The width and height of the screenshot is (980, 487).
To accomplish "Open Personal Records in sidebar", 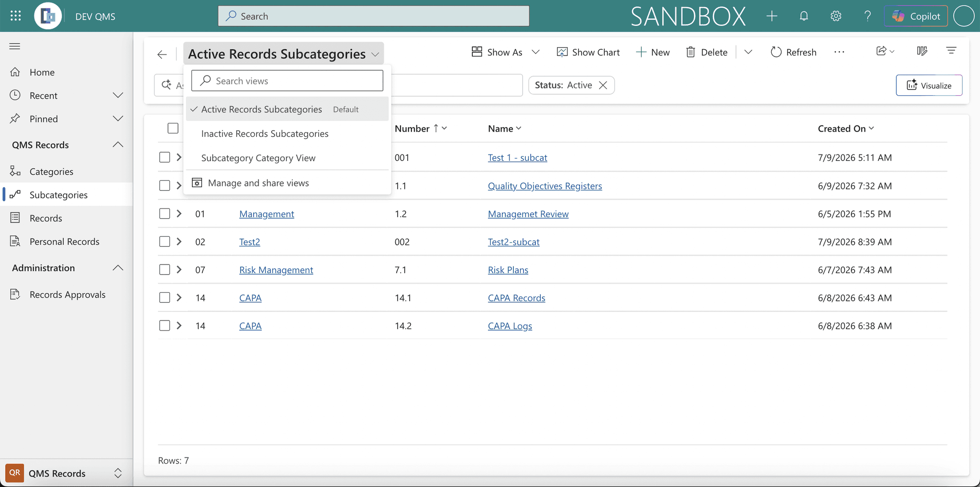I will 67,242.
